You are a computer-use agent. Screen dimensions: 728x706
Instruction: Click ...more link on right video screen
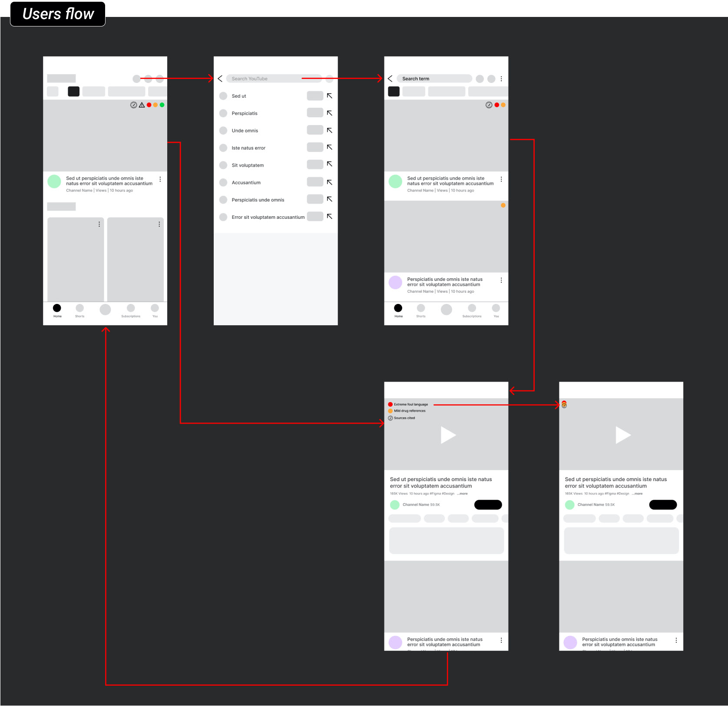tap(637, 494)
